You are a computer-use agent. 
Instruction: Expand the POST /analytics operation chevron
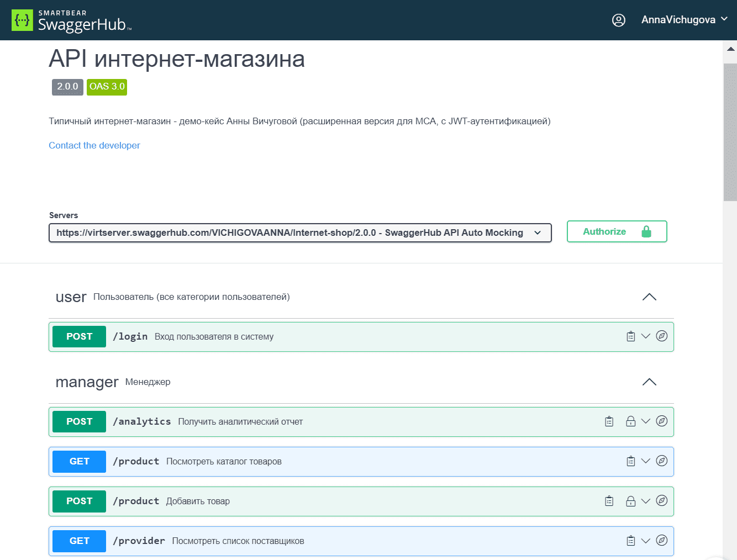[645, 421]
